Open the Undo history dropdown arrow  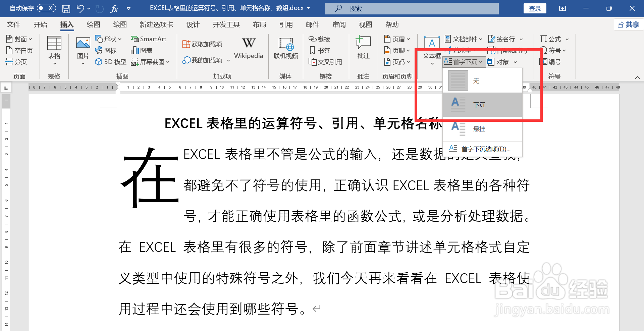tap(89, 8)
